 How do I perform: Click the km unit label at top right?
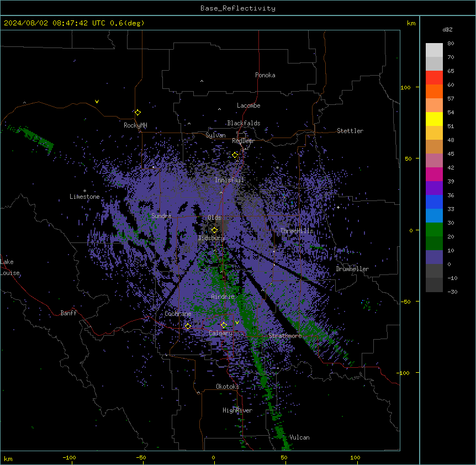point(411,23)
